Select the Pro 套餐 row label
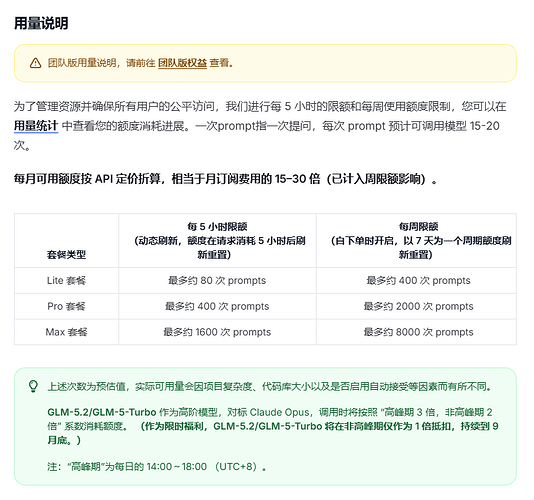The image size is (534, 500). [66, 306]
